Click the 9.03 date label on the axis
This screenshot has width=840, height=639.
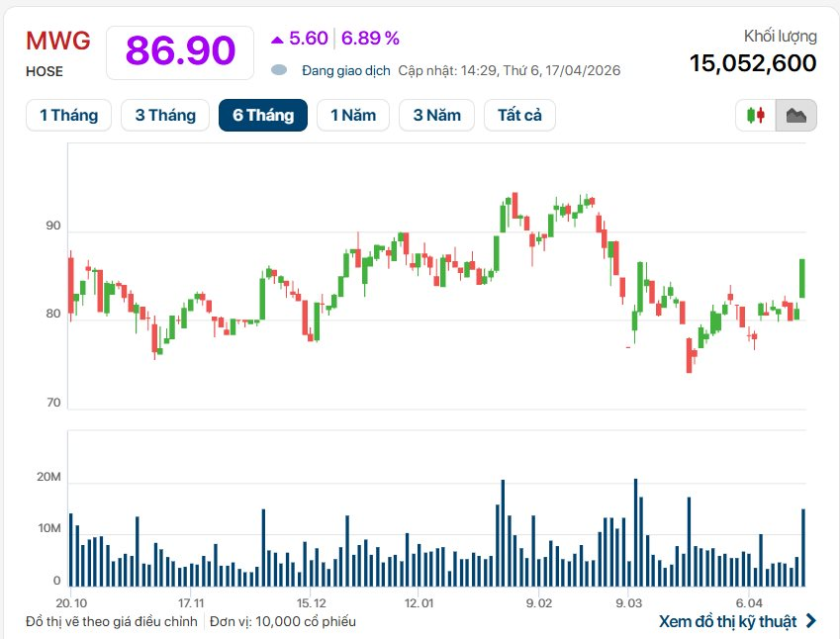pyautogui.click(x=628, y=602)
